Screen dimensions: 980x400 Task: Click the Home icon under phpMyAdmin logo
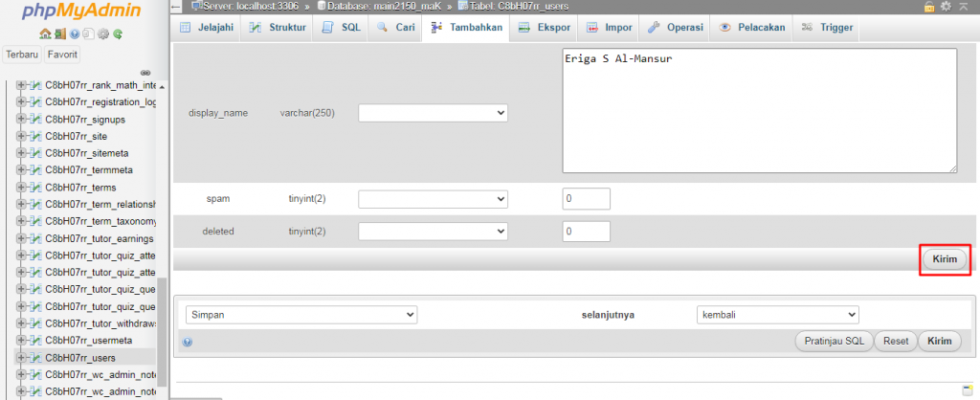pyautogui.click(x=45, y=34)
